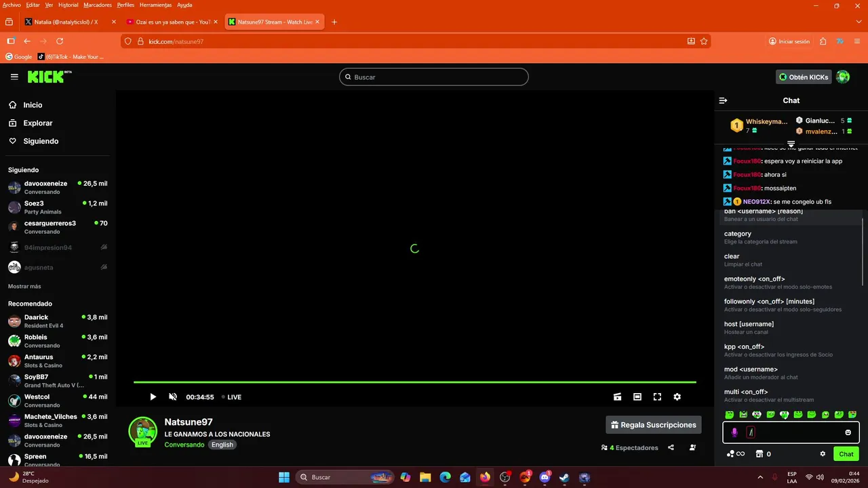The width and height of the screenshot is (868, 488).
Task: Collapse the chat panel with the arrow icon
Action: click(723, 100)
